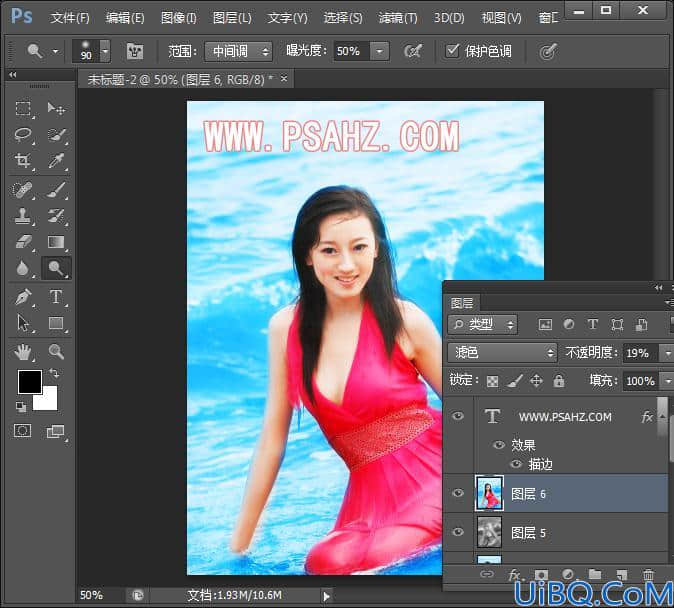The width and height of the screenshot is (674, 608).
Task: Open the tool preset picker dropdown
Action: click(x=55, y=51)
